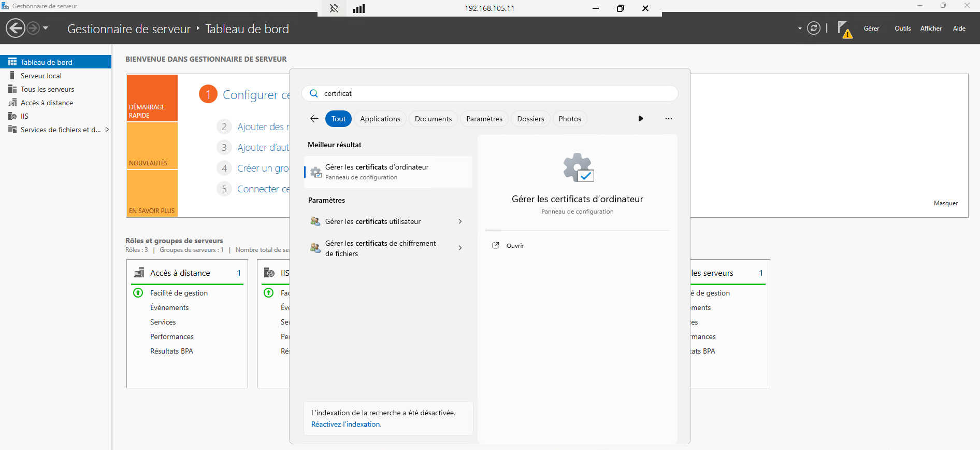Viewport: 980px width, 450px height.
Task: Open the Outils menu
Action: [x=902, y=29]
